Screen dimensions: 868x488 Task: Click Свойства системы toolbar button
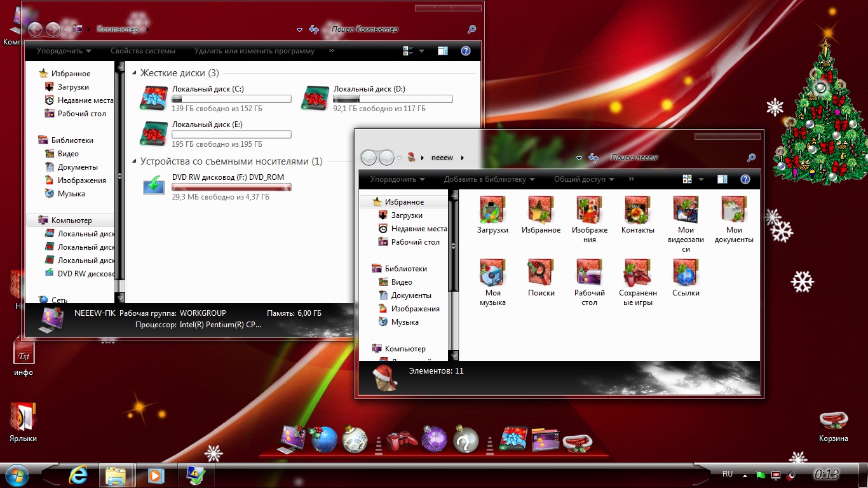click(143, 51)
